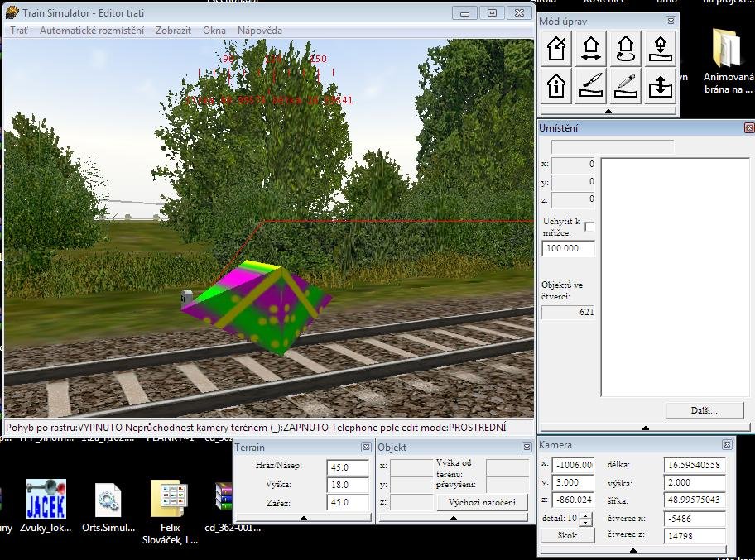Select the terrain cutting knife tool
Screen dimensions: 755x560
click(x=591, y=86)
